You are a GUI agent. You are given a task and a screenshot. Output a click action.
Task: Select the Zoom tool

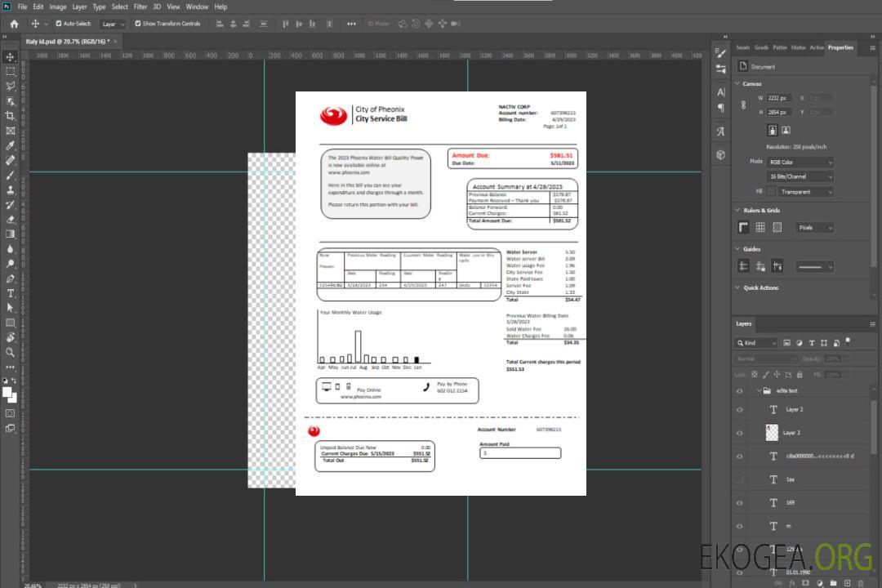10,352
